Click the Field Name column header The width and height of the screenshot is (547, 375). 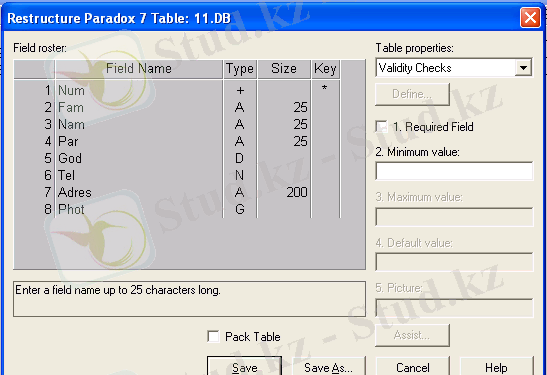coord(139,69)
